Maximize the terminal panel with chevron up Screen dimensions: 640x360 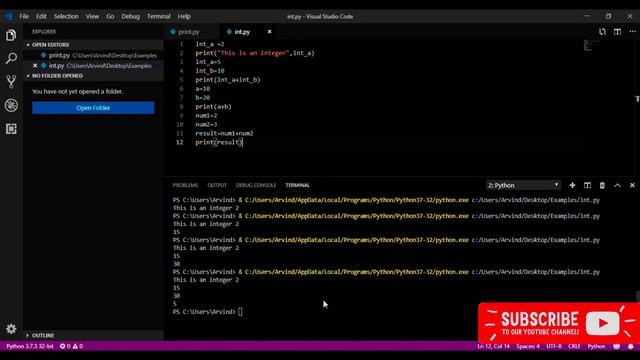(x=617, y=185)
